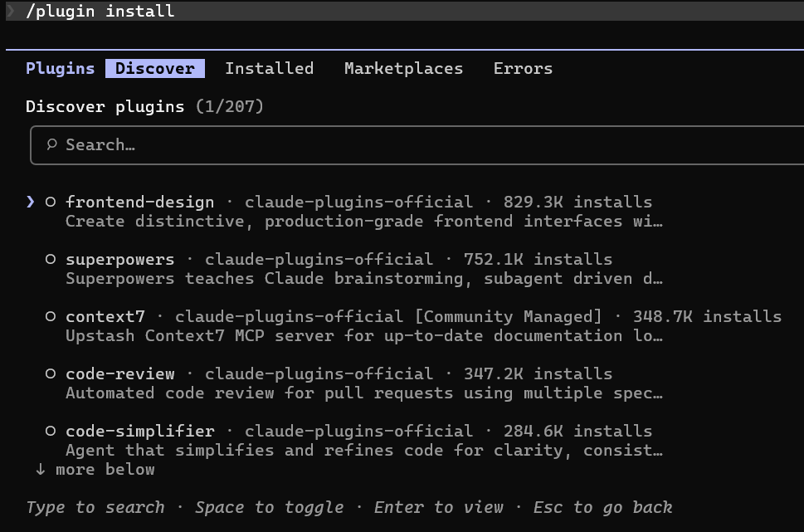The image size is (804, 532).
Task: Click the 752.1K installs count
Action: coord(538,260)
